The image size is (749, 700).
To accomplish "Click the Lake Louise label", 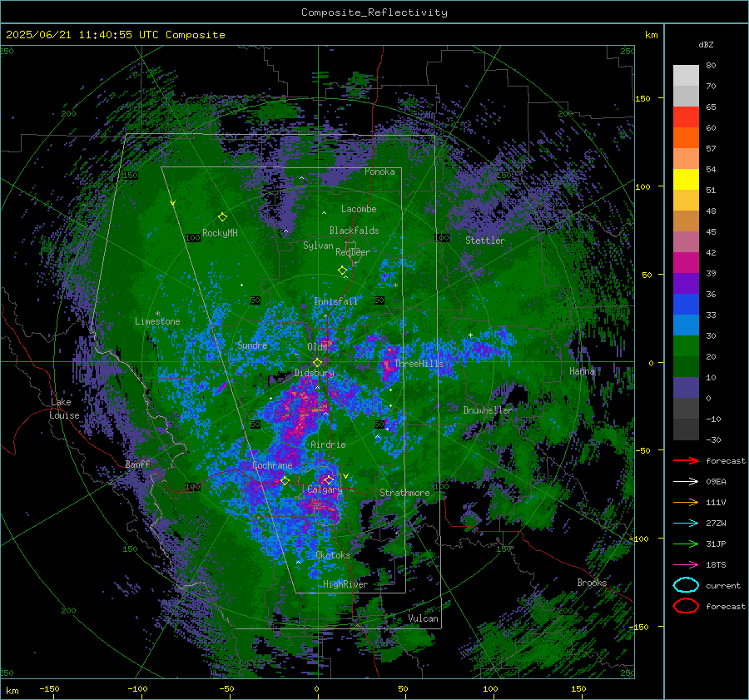I will (64, 409).
